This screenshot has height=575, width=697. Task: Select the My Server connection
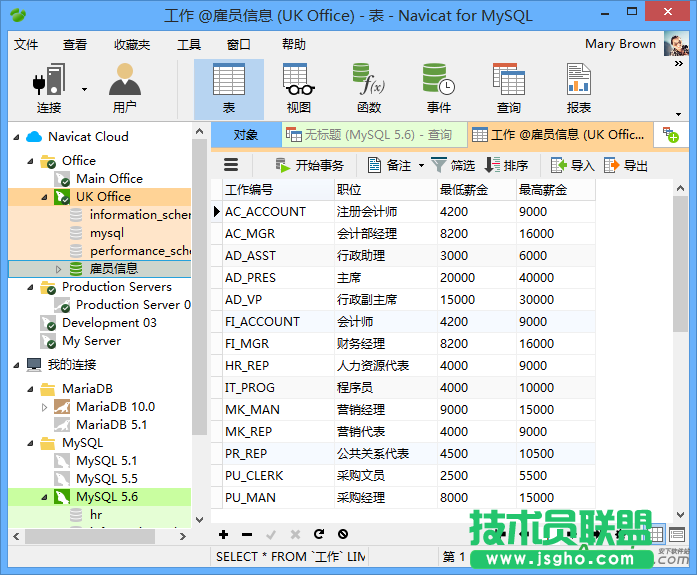pos(92,341)
